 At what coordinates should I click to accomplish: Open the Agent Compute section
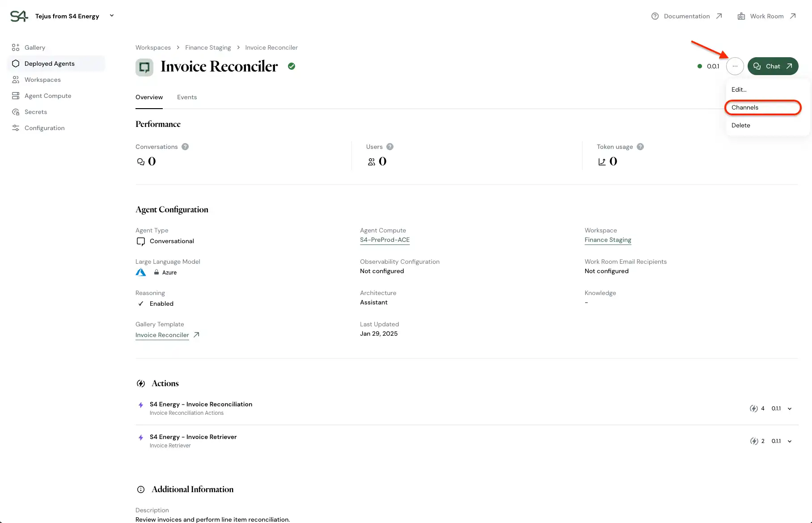(48, 96)
